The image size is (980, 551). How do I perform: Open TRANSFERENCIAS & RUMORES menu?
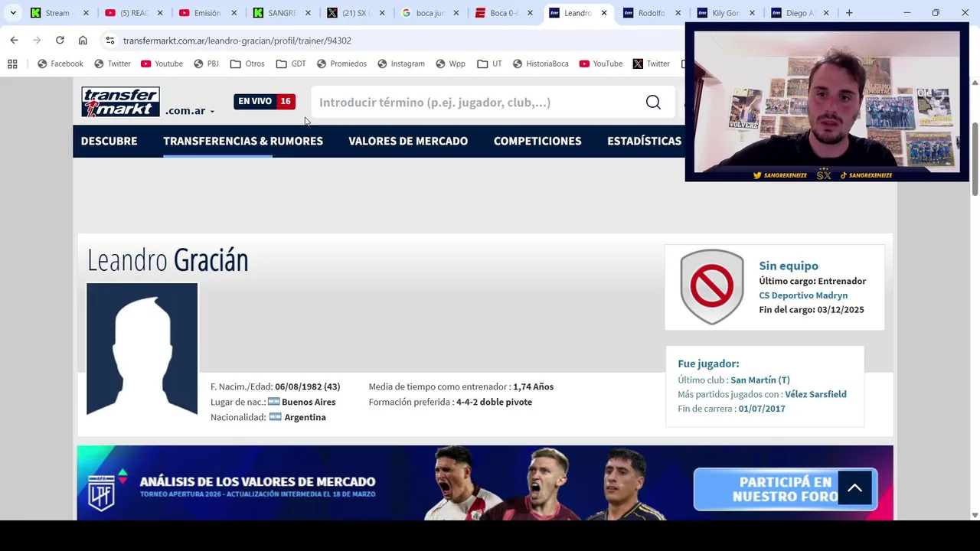(243, 141)
